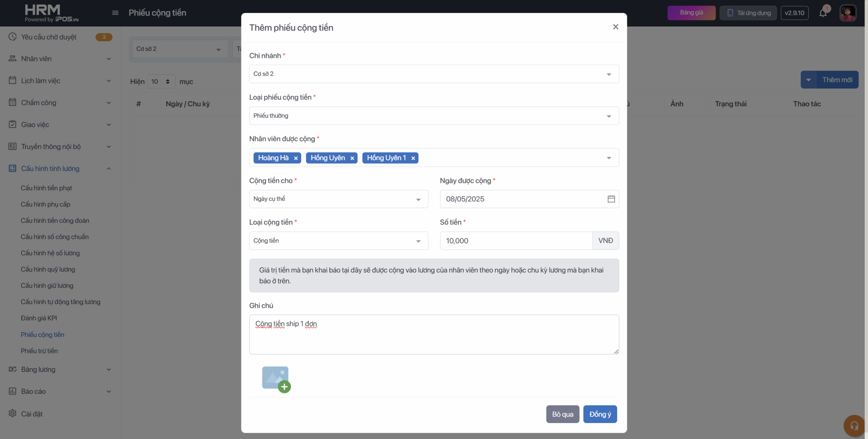The height and width of the screenshot is (439, 868).
Task: Open the notifications bell
Action: pos(823,13)
